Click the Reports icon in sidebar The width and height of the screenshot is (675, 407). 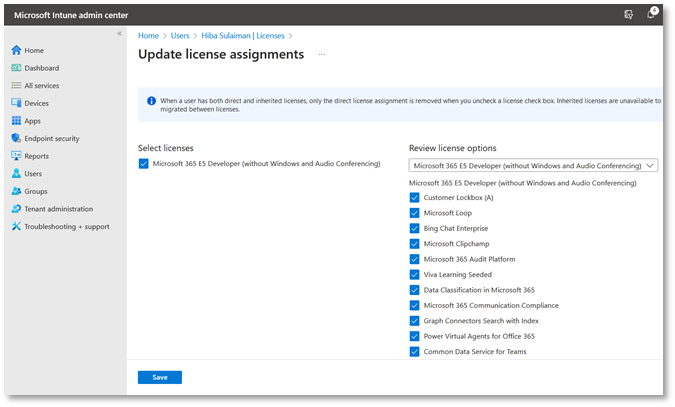(16, 156)
